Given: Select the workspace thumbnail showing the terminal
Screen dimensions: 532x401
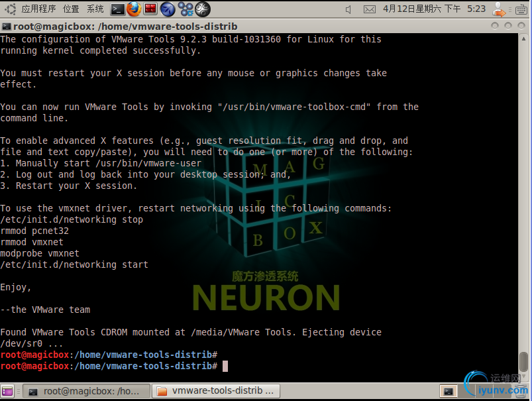Looking at the screenshot, I should [449, 391].
